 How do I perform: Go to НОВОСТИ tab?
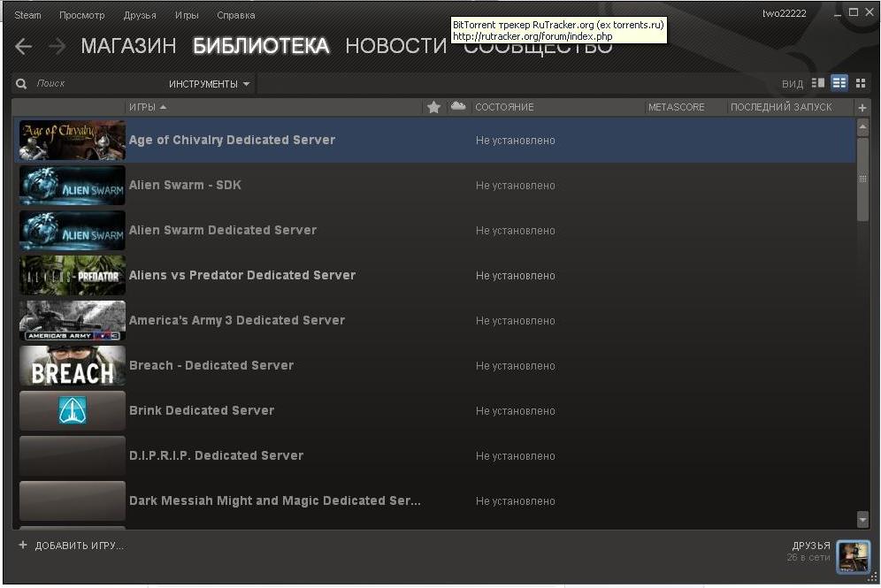point(396,46)
